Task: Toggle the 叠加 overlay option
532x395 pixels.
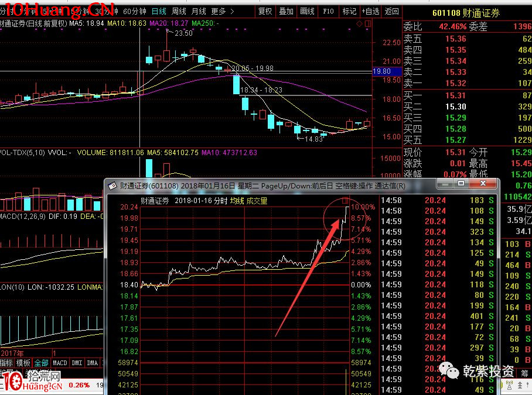Action: 286,11
